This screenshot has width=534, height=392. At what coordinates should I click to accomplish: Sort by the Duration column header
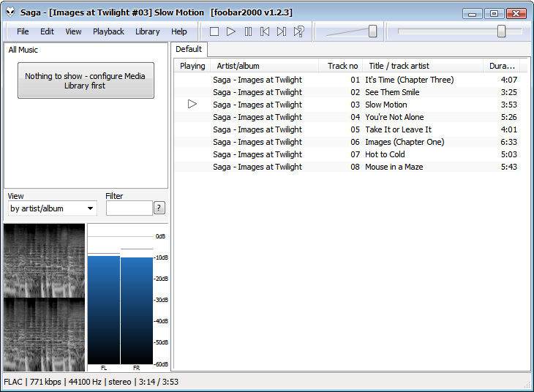pos(502,66)
